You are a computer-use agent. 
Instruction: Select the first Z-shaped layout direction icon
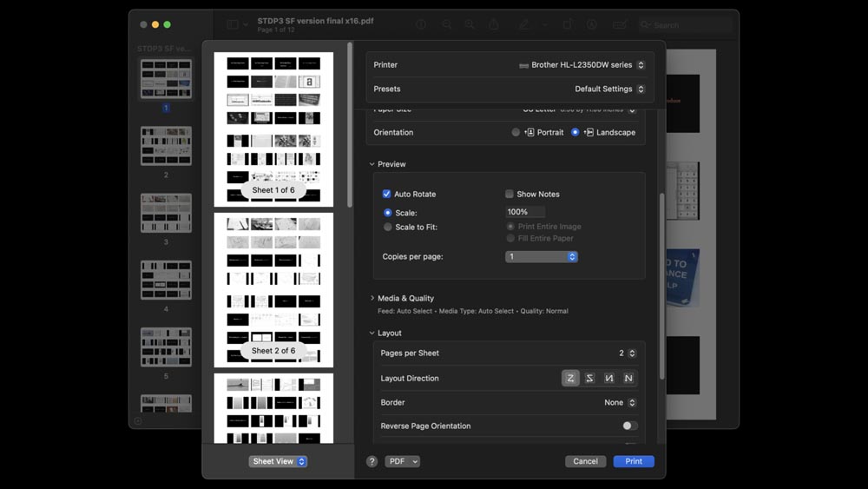tap(570, 378)
